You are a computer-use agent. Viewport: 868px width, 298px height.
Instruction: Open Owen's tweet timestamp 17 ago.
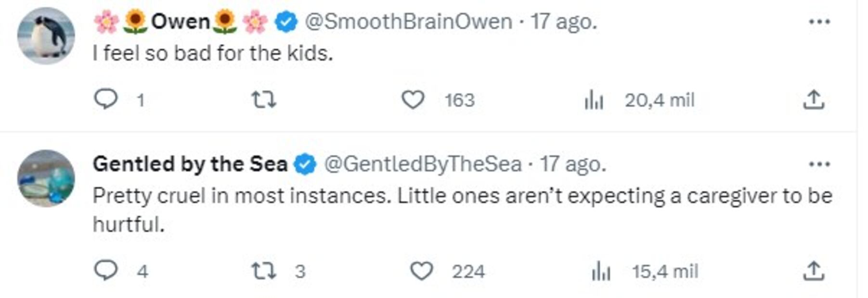tap(564, 22)
